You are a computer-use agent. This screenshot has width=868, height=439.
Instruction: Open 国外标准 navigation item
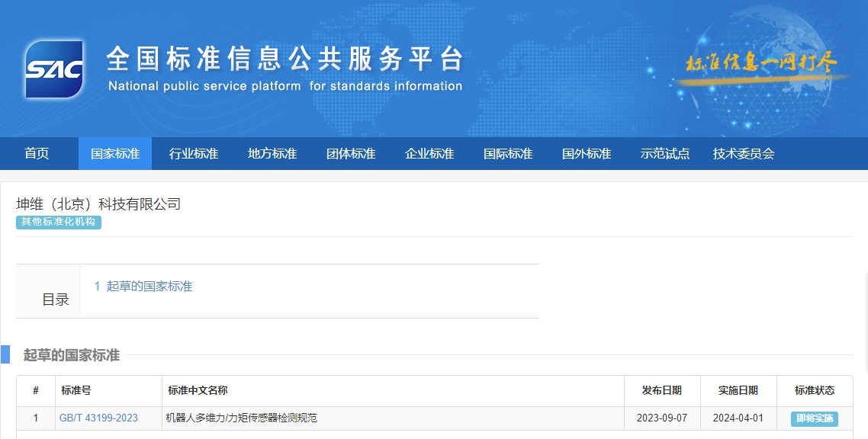tap(587, 154)
